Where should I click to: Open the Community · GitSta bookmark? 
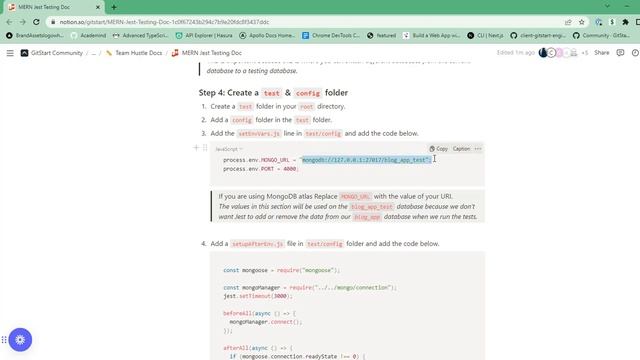602,36
